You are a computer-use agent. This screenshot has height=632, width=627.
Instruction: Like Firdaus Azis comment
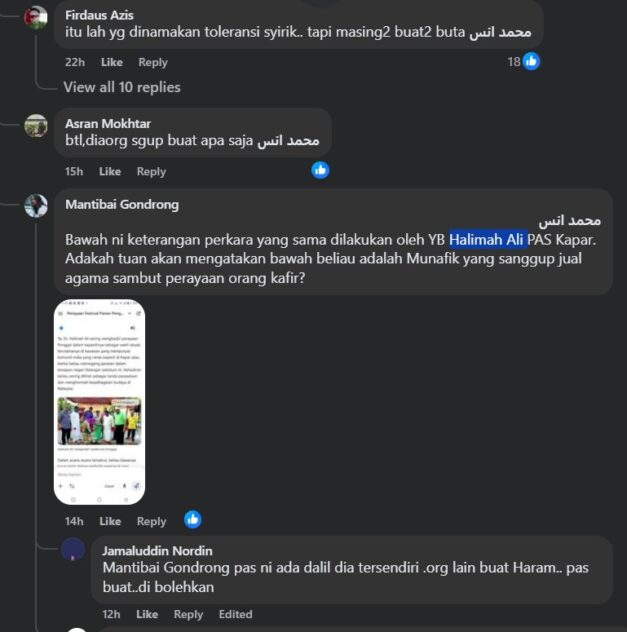pos(112,62)
